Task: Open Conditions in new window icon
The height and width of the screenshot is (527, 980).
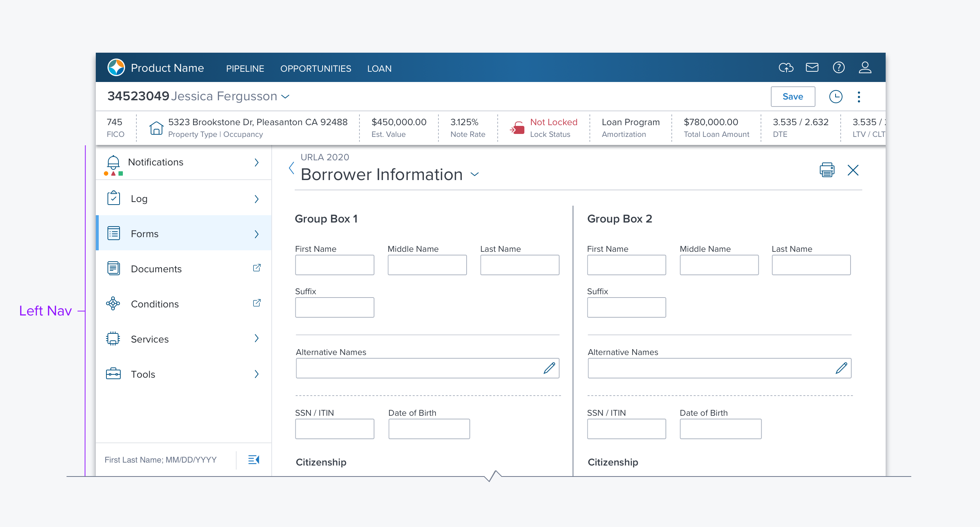Action: point(257,303)
